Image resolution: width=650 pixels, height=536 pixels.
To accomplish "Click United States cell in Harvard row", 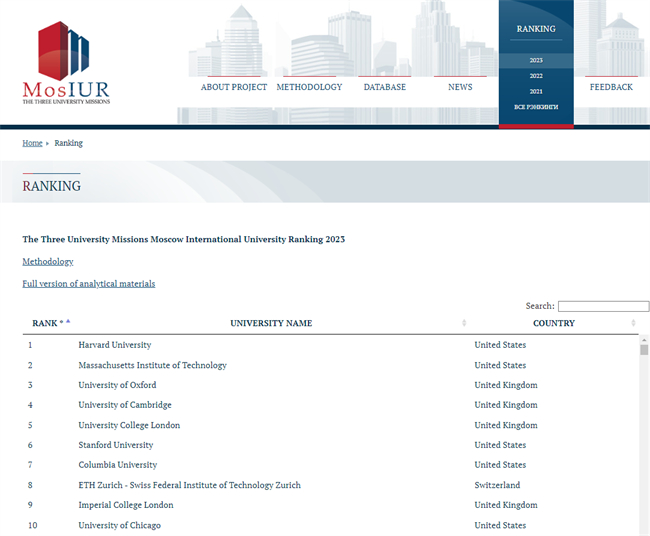I will point(500,345).
